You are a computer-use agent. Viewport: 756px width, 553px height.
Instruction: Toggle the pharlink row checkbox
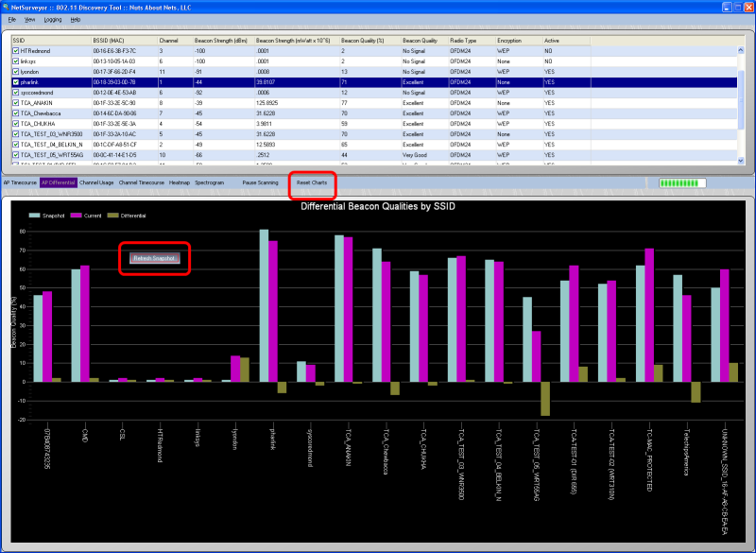point(16,82)
